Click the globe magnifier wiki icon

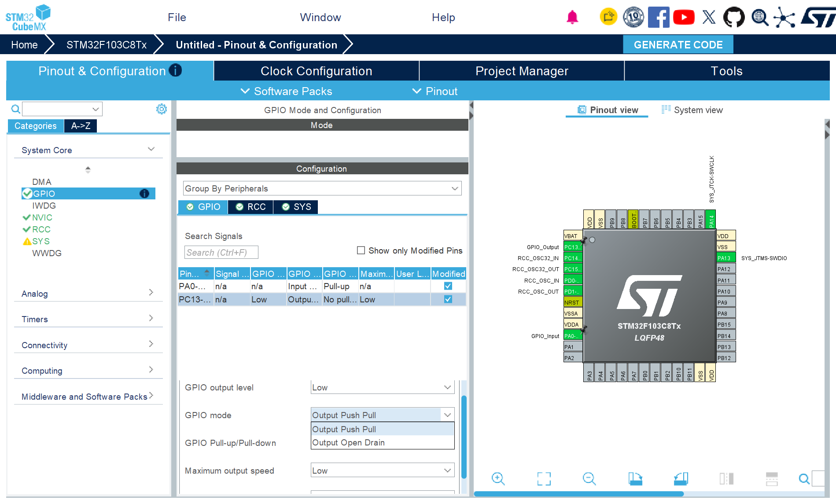pos(760,17)
